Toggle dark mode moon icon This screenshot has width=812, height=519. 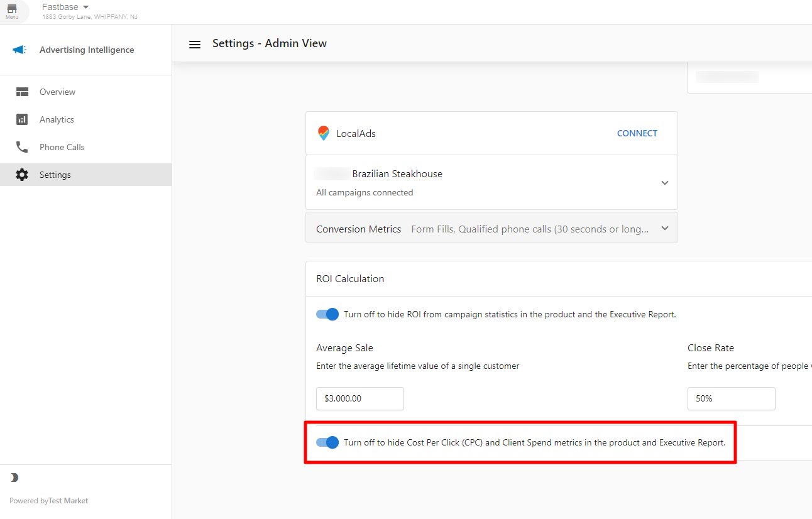click(x=14, y=478)
